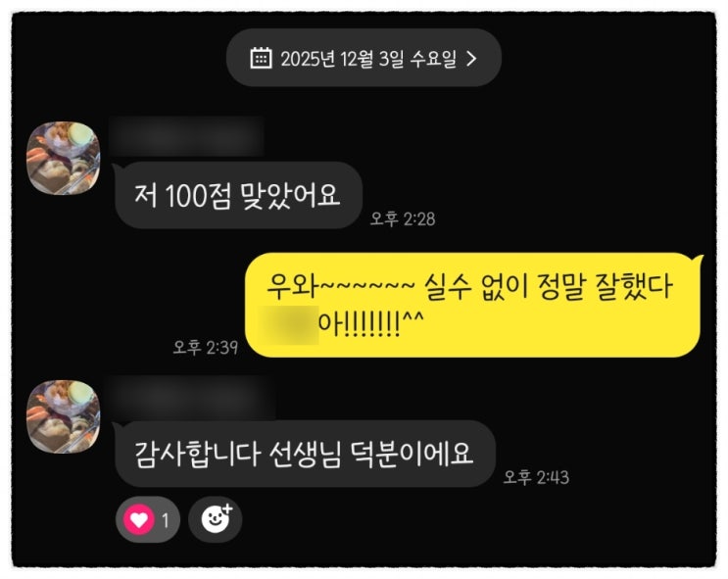This screenshot has width=728, height=579.
Task: Open sender avatar beside 감사합니다 message
Action: [x=64, y=416]
